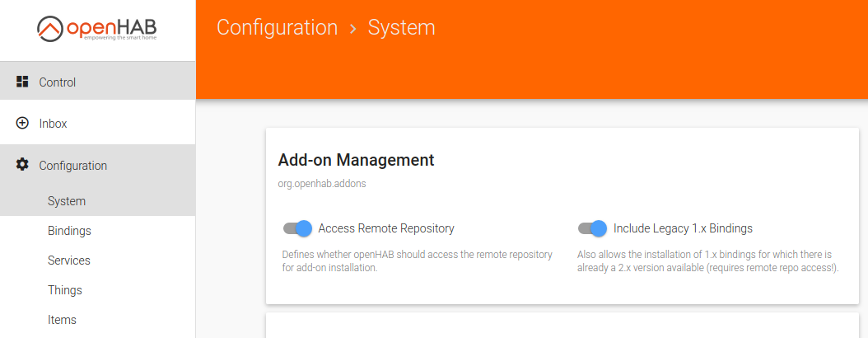Click the Add-on Management heading

pyautogui.click(x=356, y=160)
